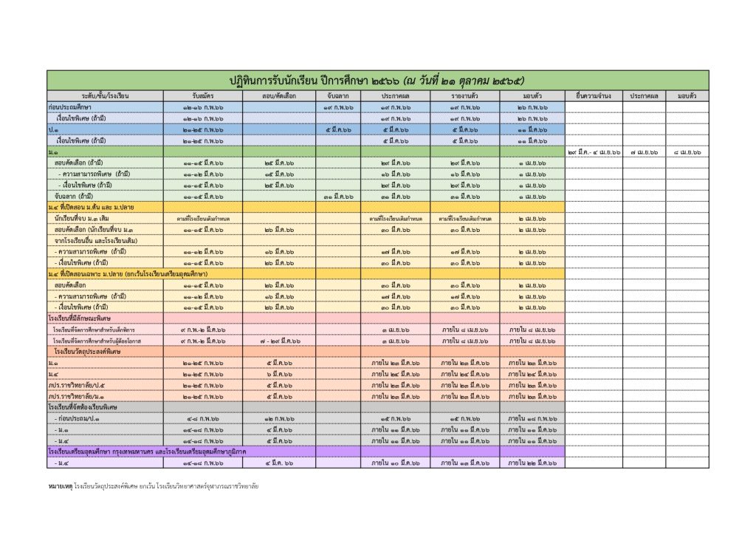Click the ยื่นความจำนง column header

(x=594, y=96)
